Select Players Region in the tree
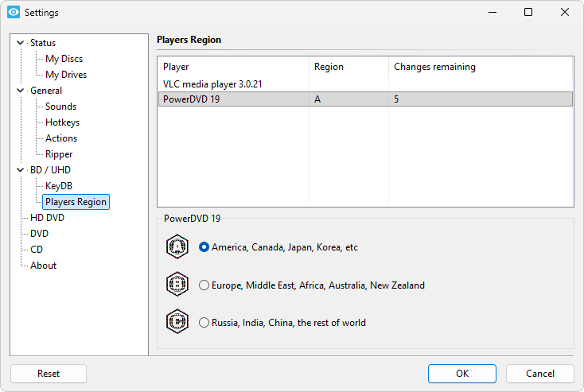584x392 pixels. click(x=76, y=202)
